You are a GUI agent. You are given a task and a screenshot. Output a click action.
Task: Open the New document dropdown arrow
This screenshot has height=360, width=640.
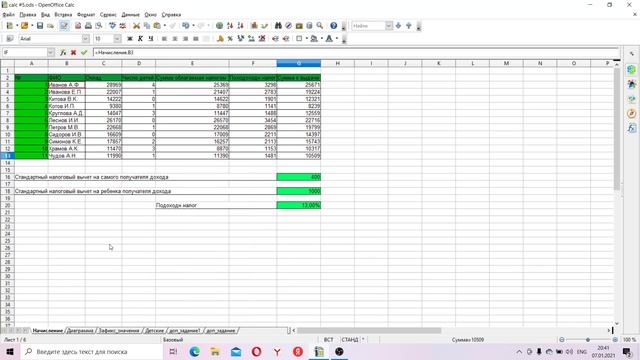tap(17, 26)
